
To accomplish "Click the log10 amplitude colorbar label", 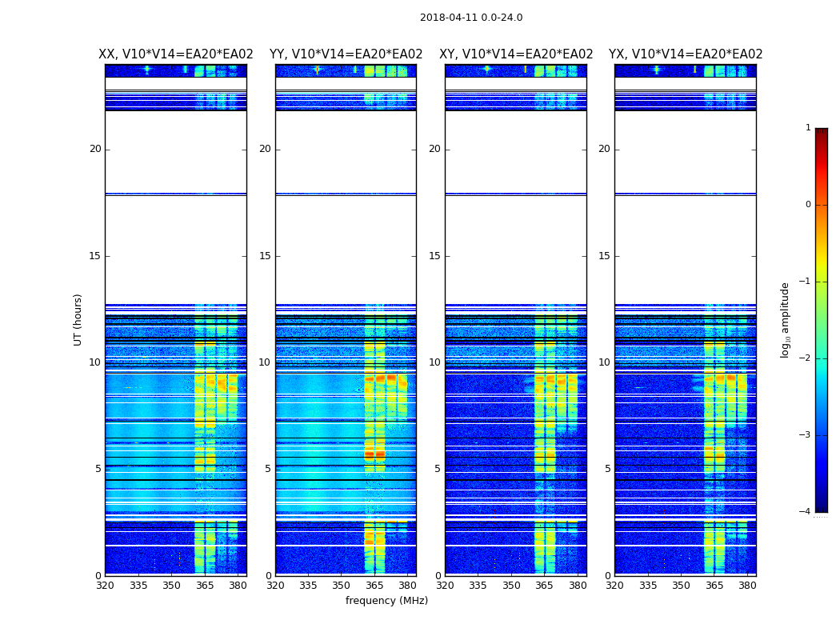I will (786, 319).
